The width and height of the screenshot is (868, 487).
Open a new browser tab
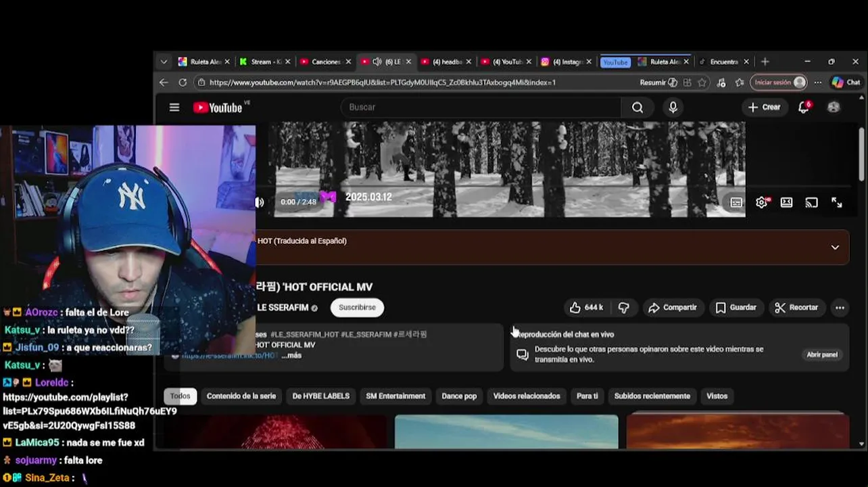tap(765, 62)
